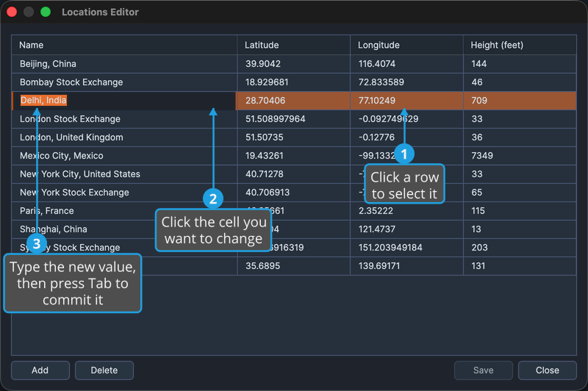Screen dimensions: 588x391
Task: Select Paris, France name cell
Action: click(x=124, y=211)
